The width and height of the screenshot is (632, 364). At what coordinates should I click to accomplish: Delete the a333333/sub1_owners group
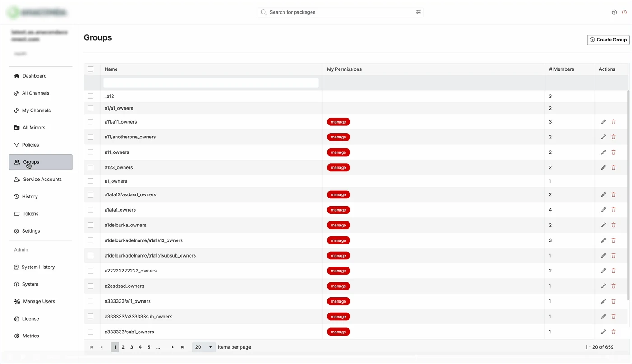tap(613, 332)
